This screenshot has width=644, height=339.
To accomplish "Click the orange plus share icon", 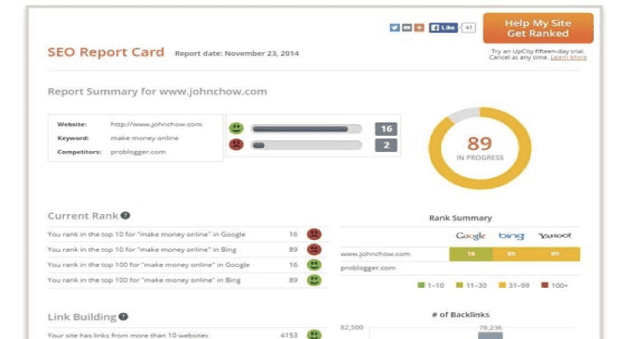I will click(419, 28).
